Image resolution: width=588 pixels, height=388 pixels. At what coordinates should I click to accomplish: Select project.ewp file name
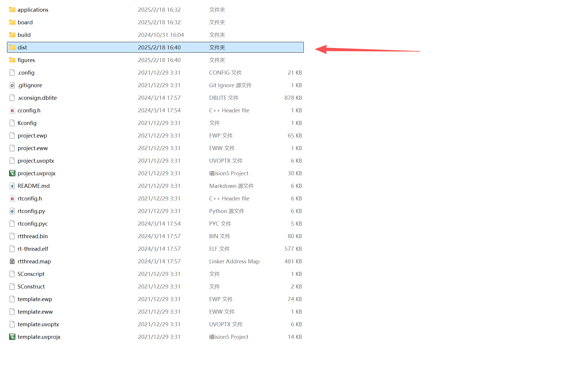(x=32, y=135)
